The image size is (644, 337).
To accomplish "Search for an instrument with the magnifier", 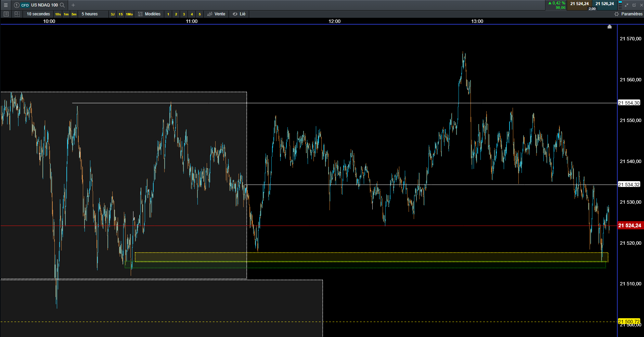I will (62, 5).
